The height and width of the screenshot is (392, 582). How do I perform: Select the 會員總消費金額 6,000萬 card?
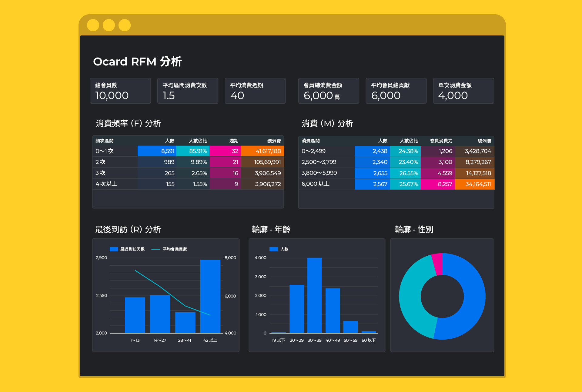click(329, 91)
